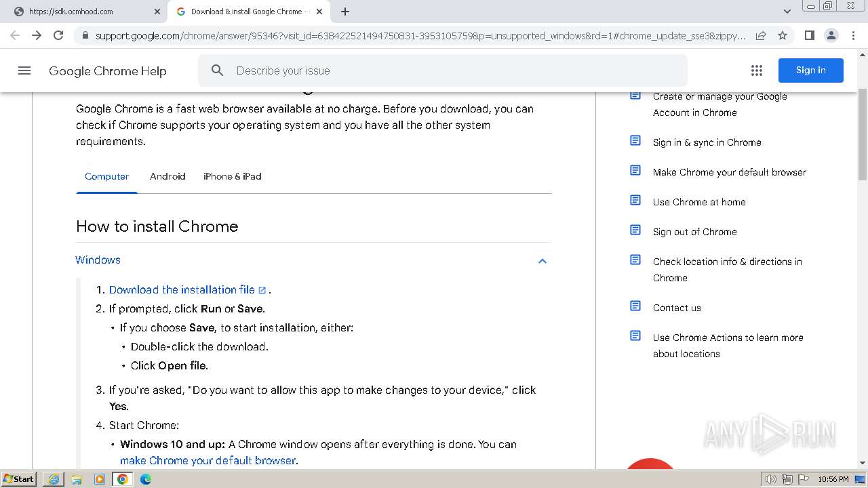Screen dimensions: 868x488
Task: Open Sign out of Chrome article
Action: (694, 232)
